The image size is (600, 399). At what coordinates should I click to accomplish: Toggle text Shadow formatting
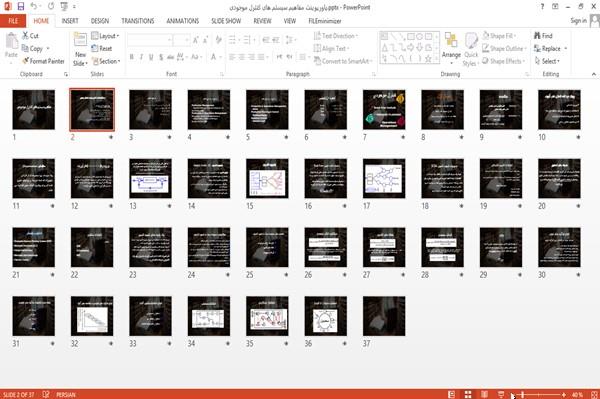tap(161, 57)
